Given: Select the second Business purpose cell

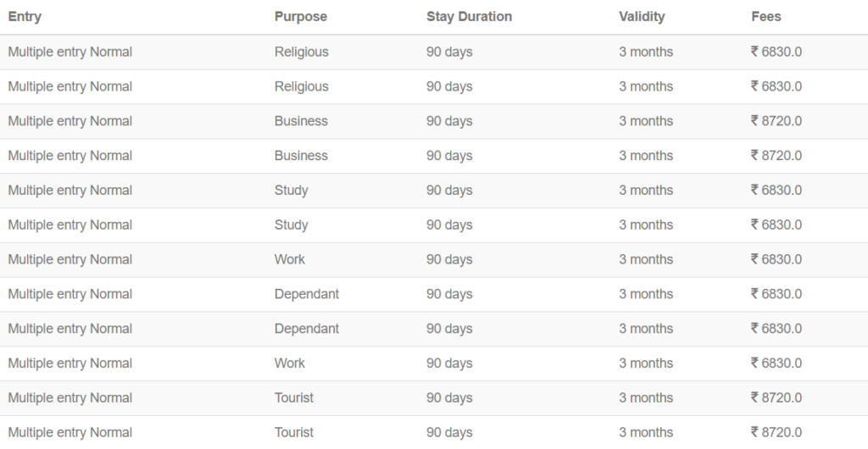Looking at the screenshot, I should click(x=301, y=156).
